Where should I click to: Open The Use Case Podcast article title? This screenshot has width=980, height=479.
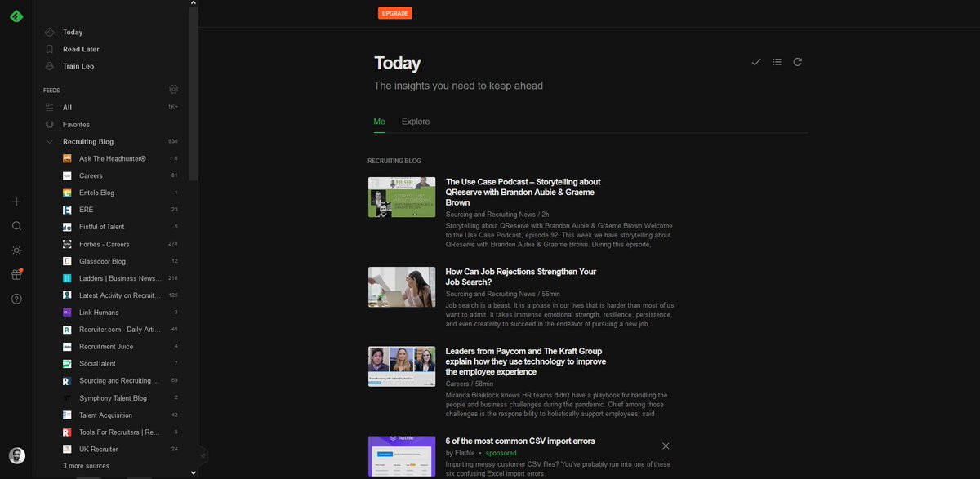click(x=523, y=192)
